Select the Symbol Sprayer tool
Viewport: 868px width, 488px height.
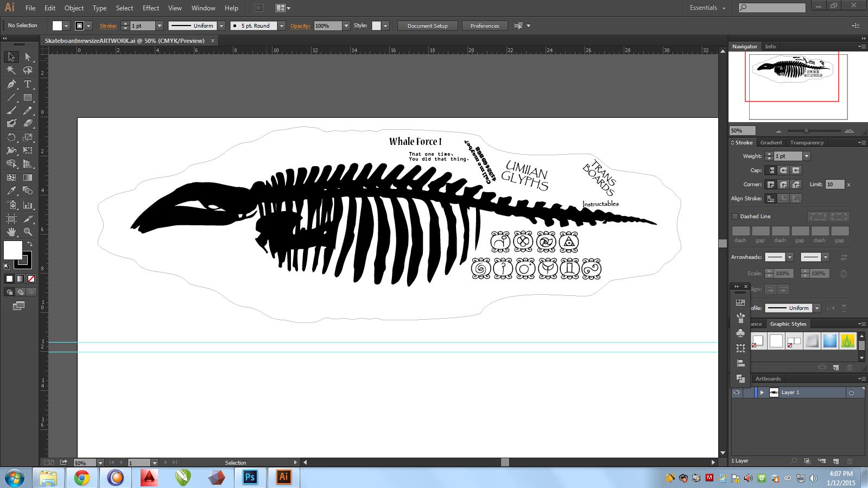tap(11, 205)
